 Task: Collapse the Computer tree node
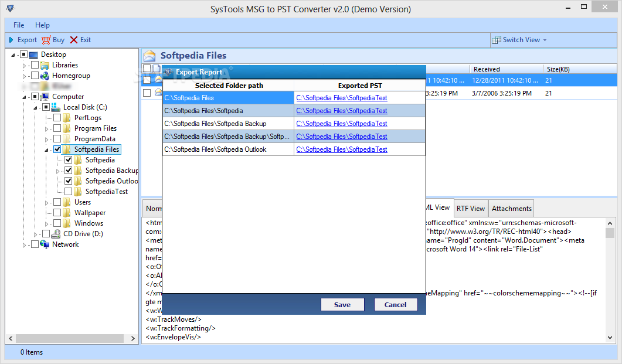point(24,97)
